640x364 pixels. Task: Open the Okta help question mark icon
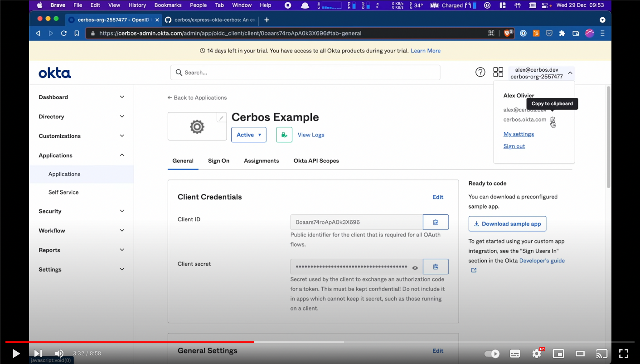[480, 72]
